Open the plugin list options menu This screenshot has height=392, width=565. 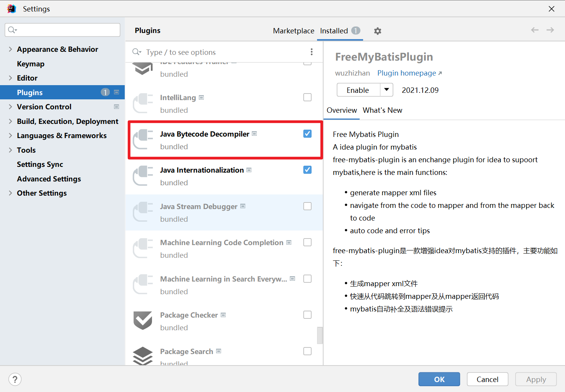coord(311,52)
